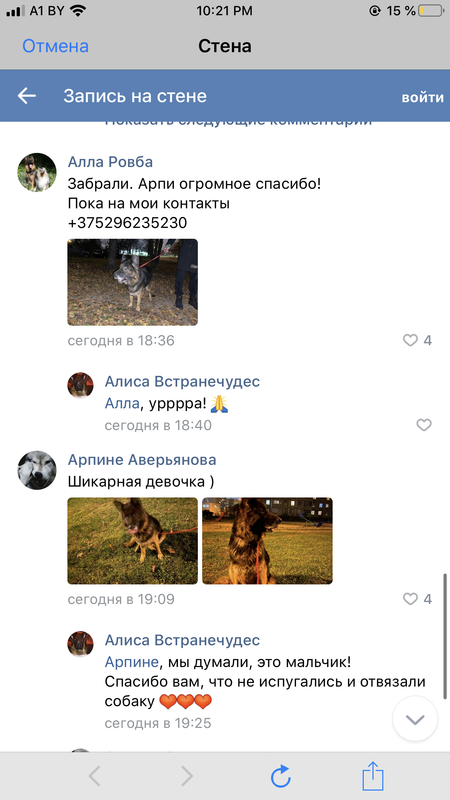Open second dog photo with buildings behind
The height and width of the screenshot is (800, 450).
click(267, 541)
